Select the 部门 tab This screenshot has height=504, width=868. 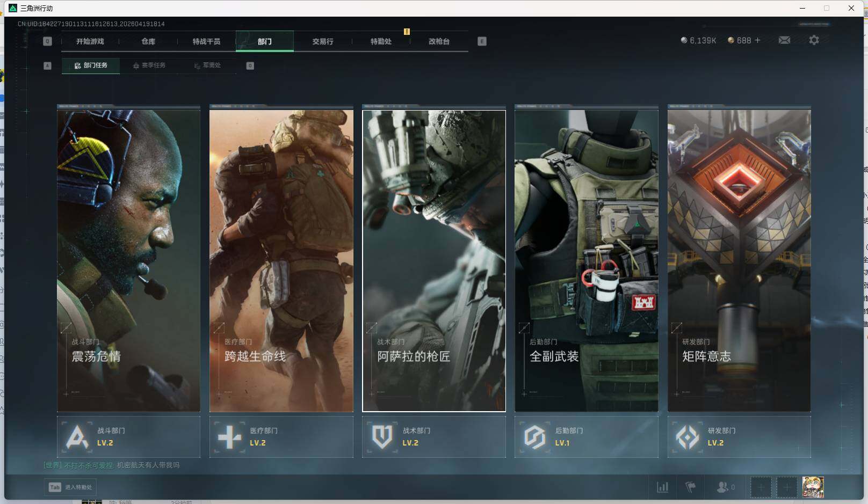[265, 41]
